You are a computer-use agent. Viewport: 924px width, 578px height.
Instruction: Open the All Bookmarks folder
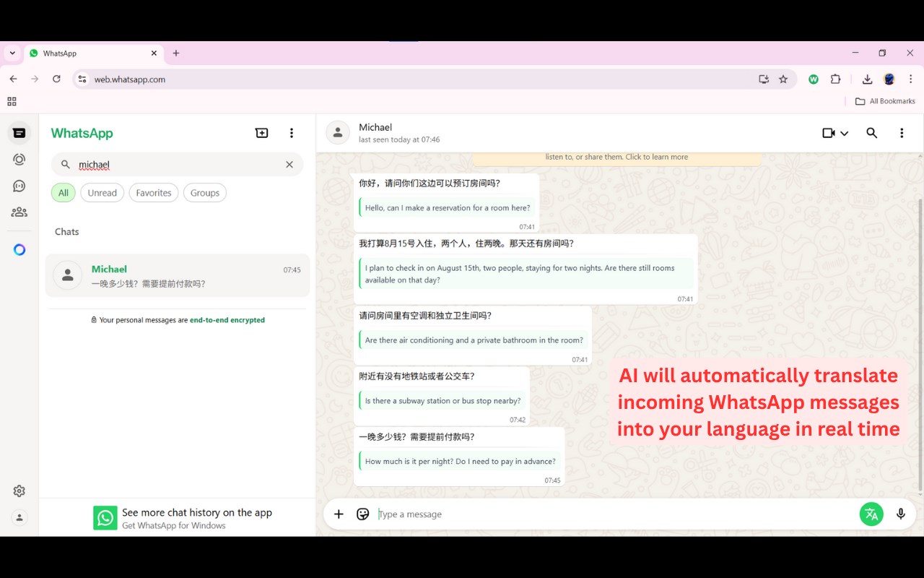tap(885, 101)
